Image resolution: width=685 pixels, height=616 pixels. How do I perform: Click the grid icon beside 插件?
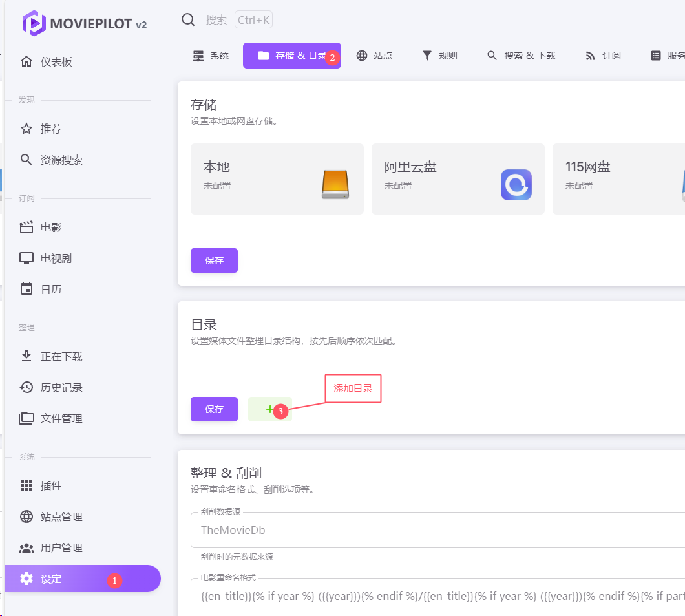(26, 485)
